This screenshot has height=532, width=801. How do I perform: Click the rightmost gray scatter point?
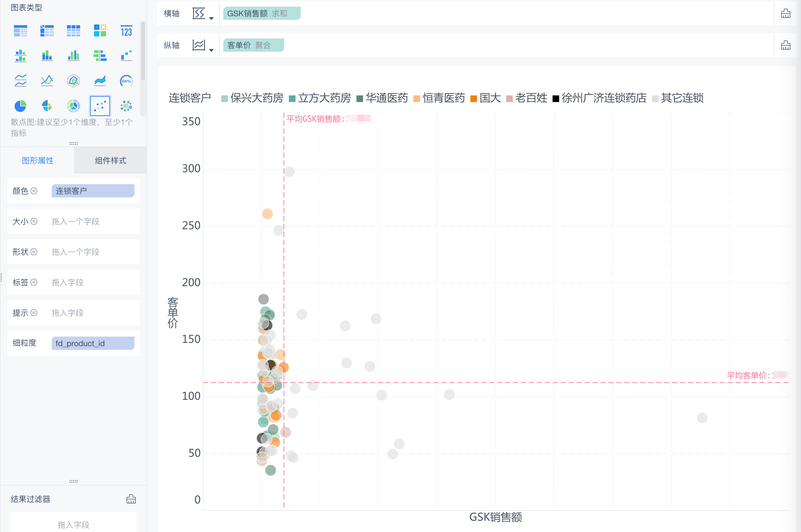coord(702,418)
